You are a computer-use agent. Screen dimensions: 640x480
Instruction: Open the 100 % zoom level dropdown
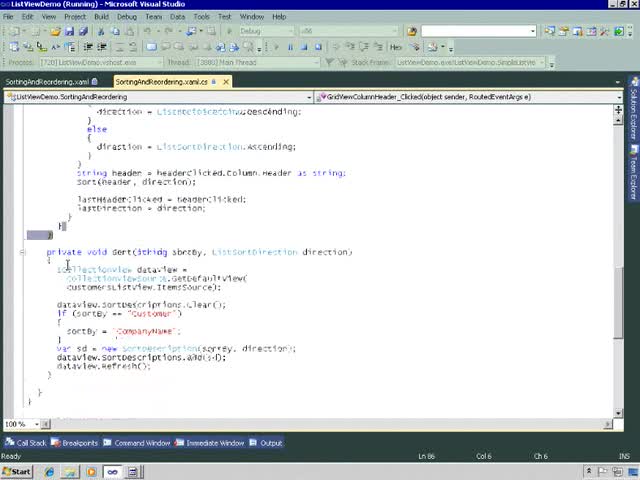click(36, 424)
